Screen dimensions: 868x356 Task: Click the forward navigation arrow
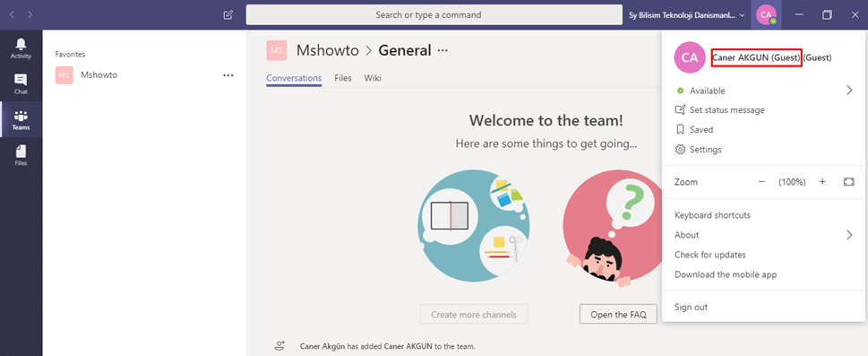[30, 15]
